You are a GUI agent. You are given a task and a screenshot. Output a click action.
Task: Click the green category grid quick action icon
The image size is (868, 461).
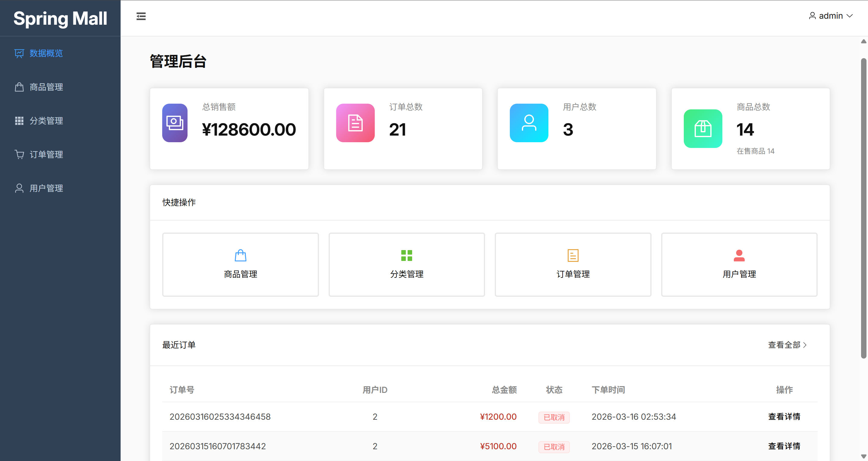(406, 256)
